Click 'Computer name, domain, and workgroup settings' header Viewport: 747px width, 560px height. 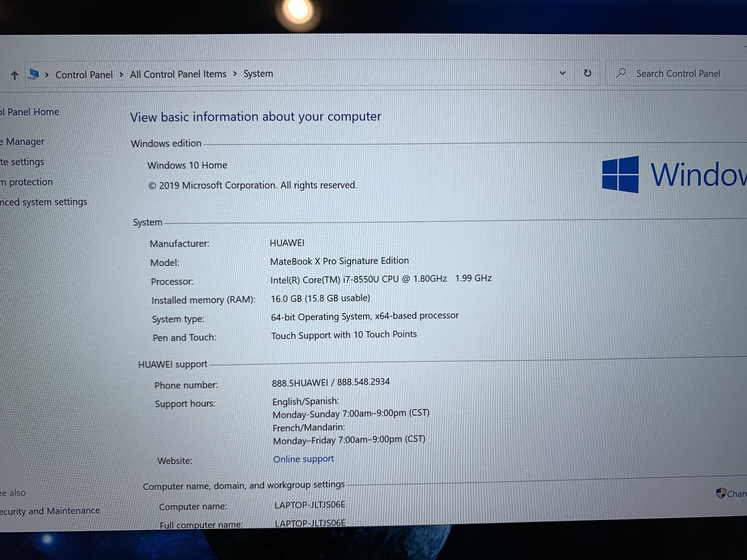[x=244, y=485]
